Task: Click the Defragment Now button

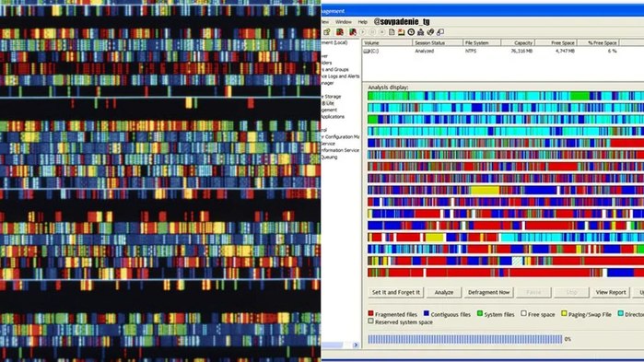Action: point(488,292)
